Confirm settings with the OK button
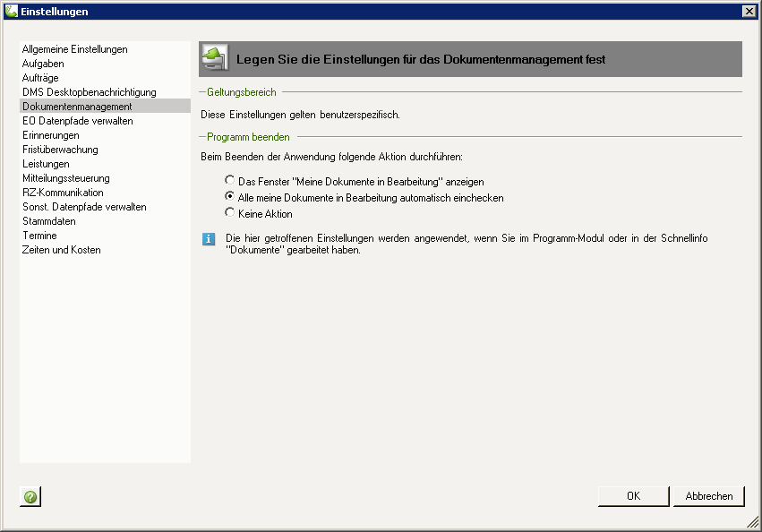 [x=633, y=496]
